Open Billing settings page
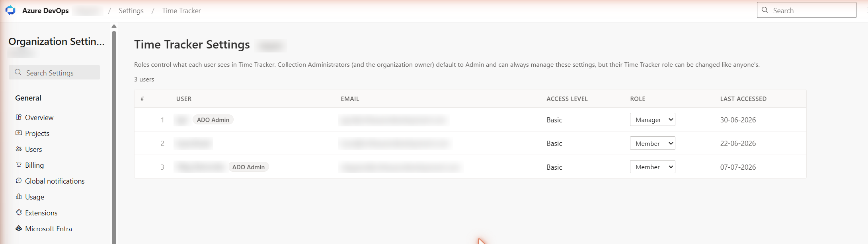The height and width of the screenshot is (244, 868). pos(34,165)
